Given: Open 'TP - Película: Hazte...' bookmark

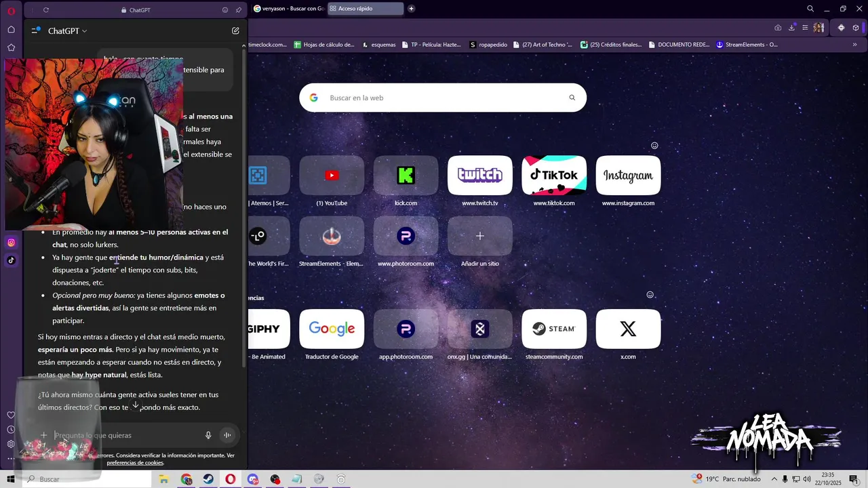Looking at the screenshot, I should [x=431, y=45].
